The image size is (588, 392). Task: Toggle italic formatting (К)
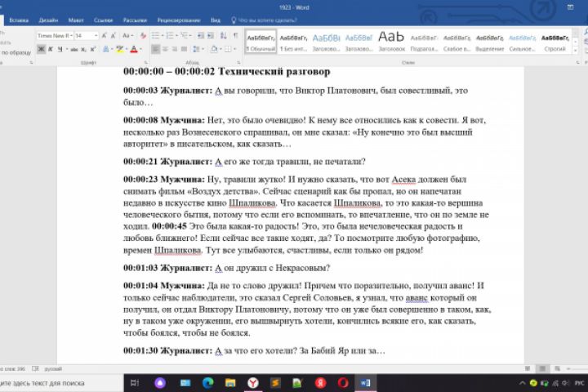[x=51, y=49]
